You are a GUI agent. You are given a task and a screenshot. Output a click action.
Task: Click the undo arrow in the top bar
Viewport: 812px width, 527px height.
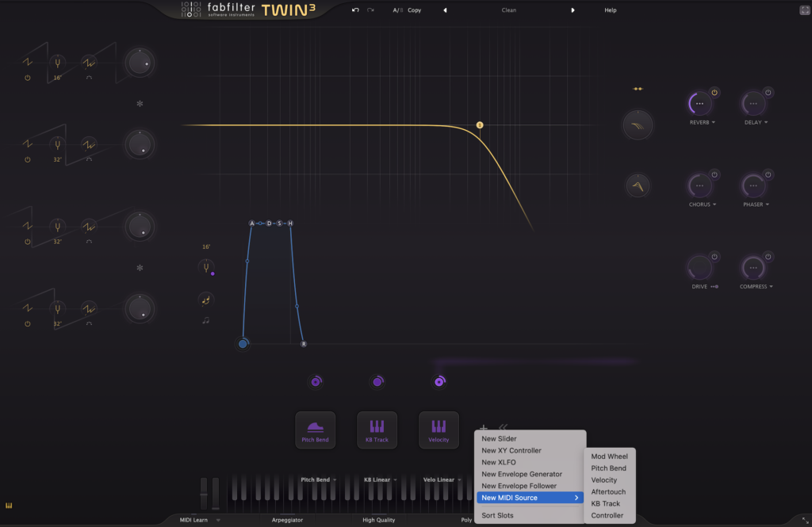[x=355, y=10]
